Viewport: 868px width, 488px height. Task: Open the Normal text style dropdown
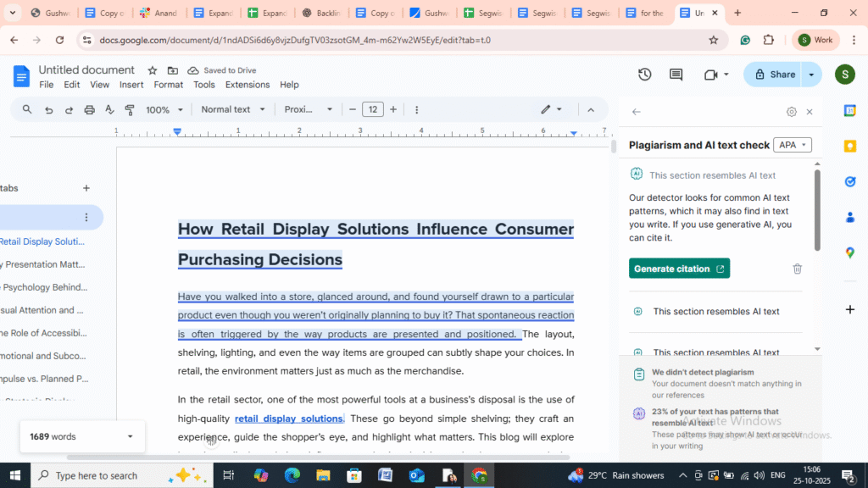(233, 109)
